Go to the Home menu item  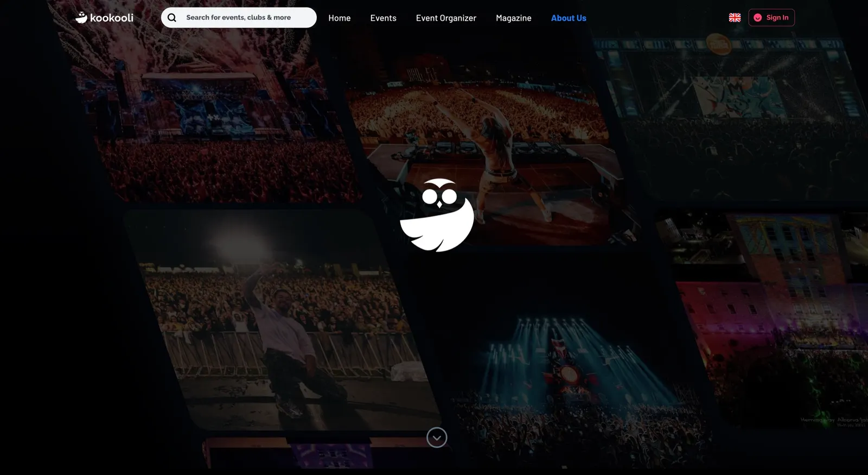point(340,18)
